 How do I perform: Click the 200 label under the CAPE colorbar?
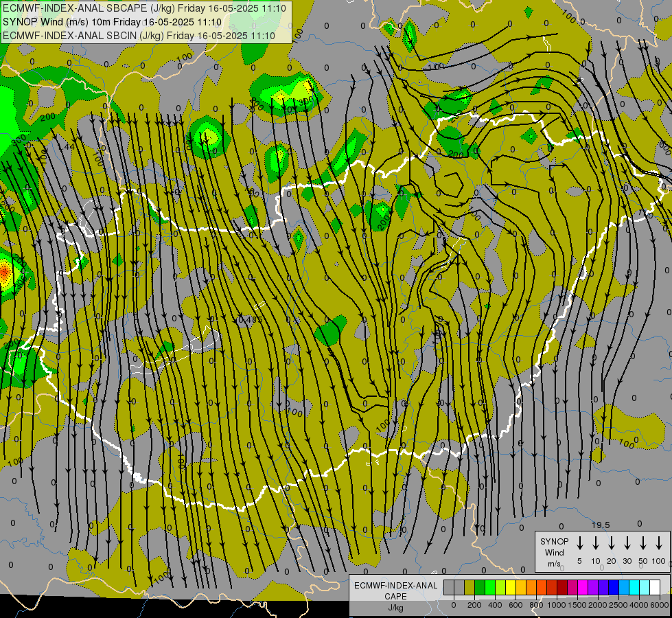click(474, 605)
